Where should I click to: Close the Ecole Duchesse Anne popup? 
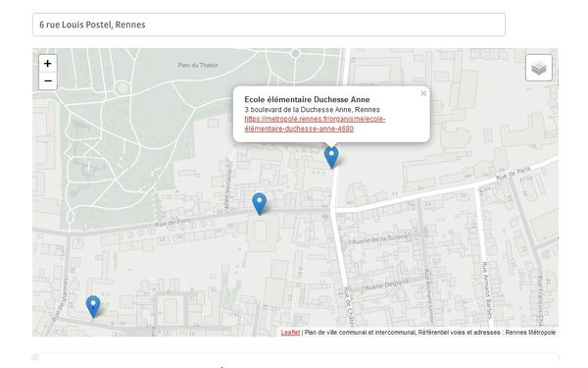pos(423,93)
